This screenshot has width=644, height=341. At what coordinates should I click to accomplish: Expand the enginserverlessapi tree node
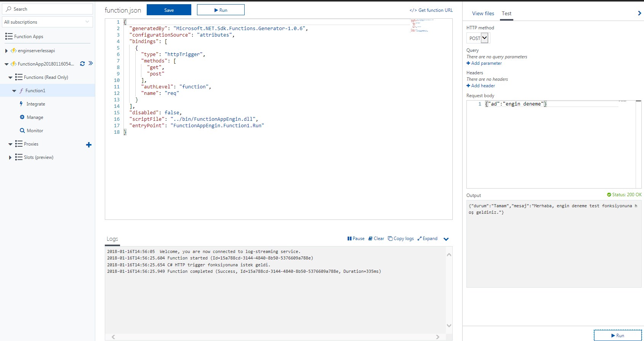[x=6, y=51]
